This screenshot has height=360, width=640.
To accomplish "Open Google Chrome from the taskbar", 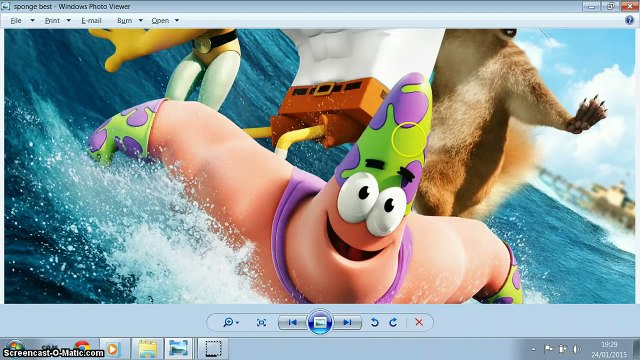I will (82, 347).
